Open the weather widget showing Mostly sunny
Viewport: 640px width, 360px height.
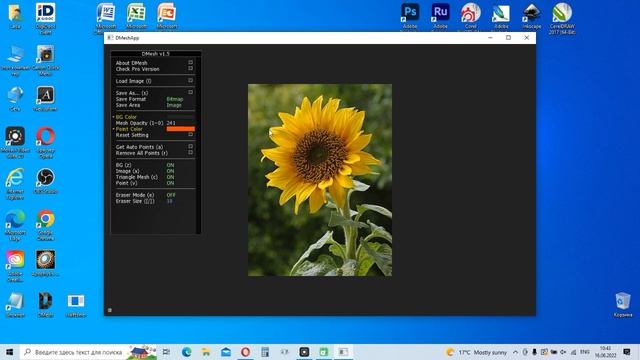(476, 352)
